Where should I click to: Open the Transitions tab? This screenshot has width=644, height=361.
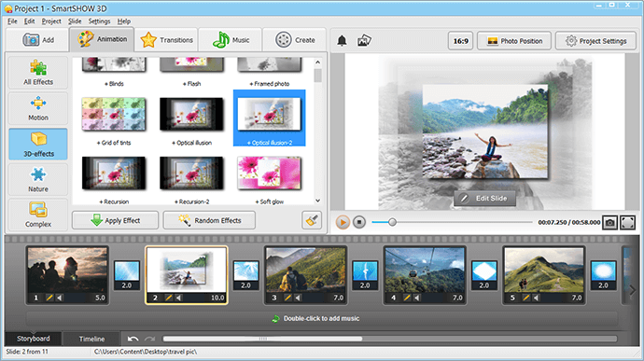tap(166, 40)
